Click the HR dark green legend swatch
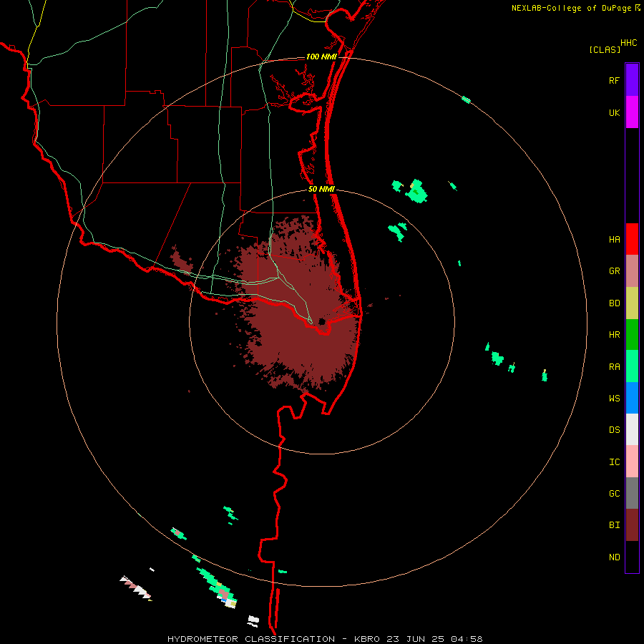The width and height of the screenshot is (644, 644). [632, 335]
